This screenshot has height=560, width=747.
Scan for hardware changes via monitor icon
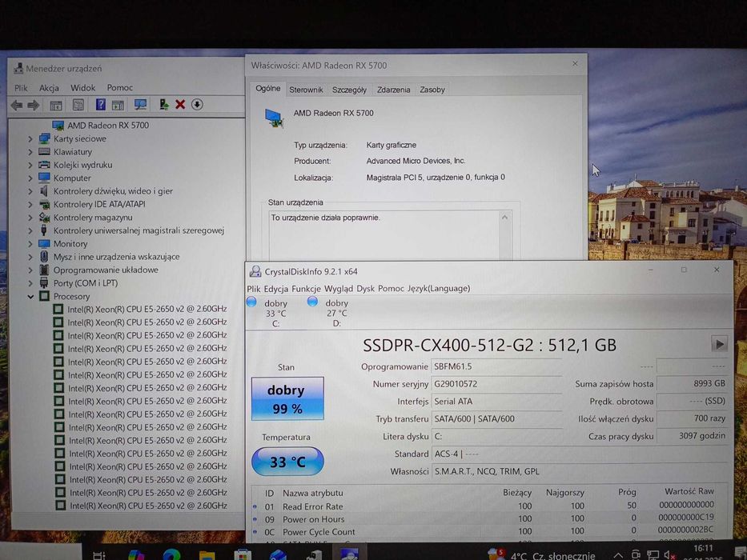point(141,104)
